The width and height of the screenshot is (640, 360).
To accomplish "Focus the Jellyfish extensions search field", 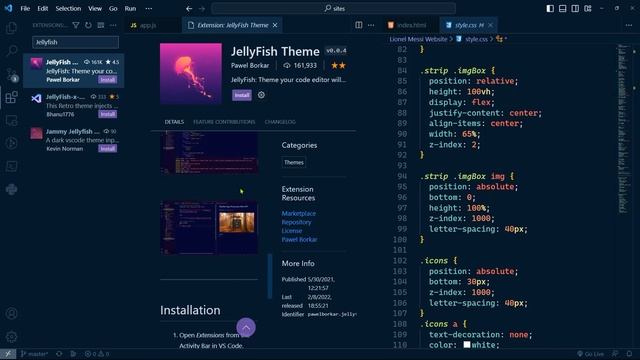I will coord(76,42).
